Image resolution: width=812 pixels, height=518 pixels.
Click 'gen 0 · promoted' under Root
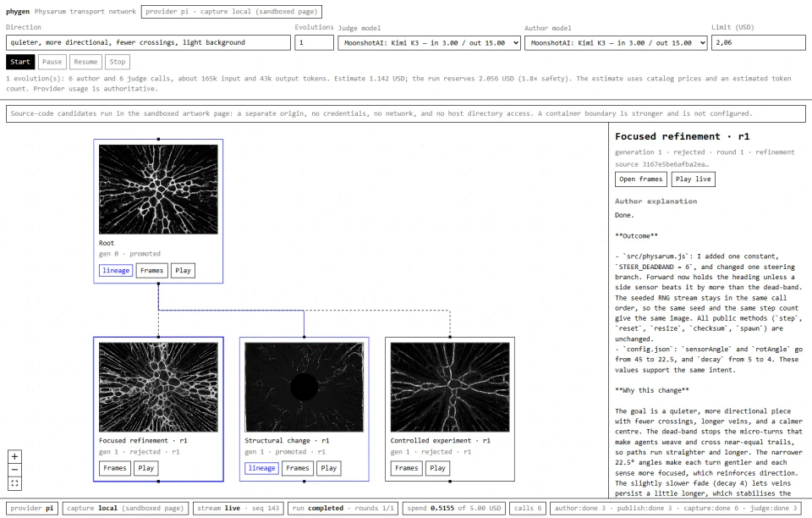[129, 254]
